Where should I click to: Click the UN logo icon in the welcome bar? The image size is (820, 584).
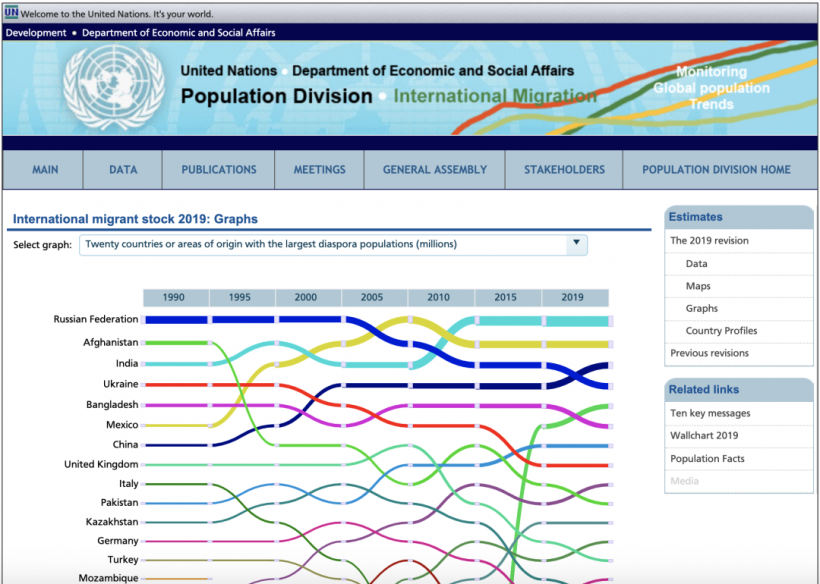pyautogui.click(x=11, y=13)
